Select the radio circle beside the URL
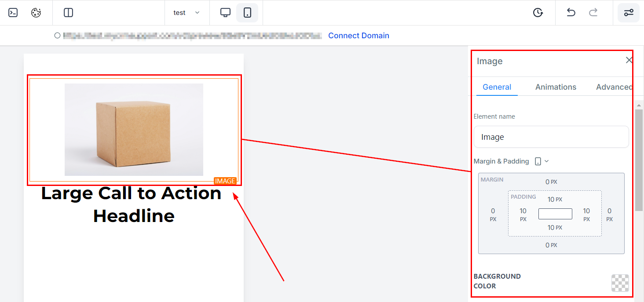 pos(57,36)
